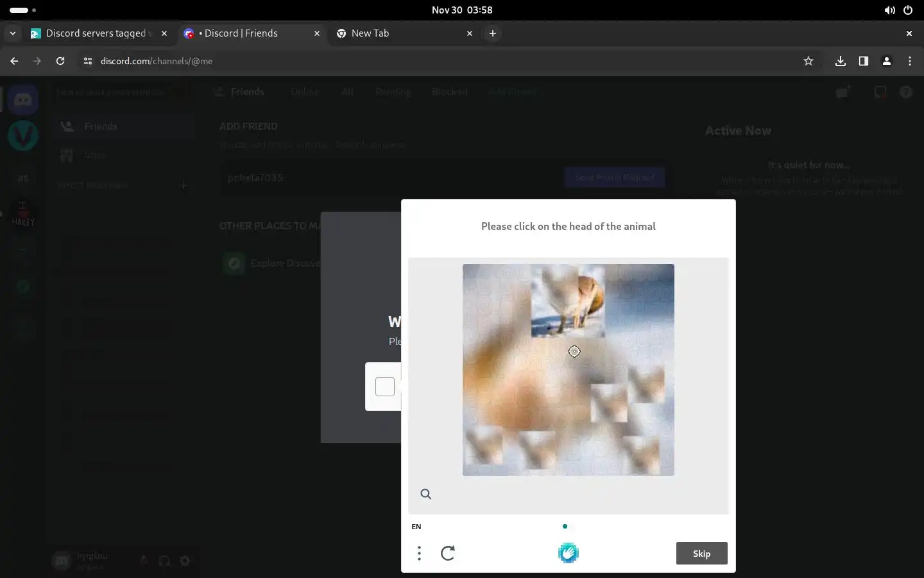Screen dimensions: 924x578
Task: Select the Blocked friends tab
Action: click(x=449, y=92)
